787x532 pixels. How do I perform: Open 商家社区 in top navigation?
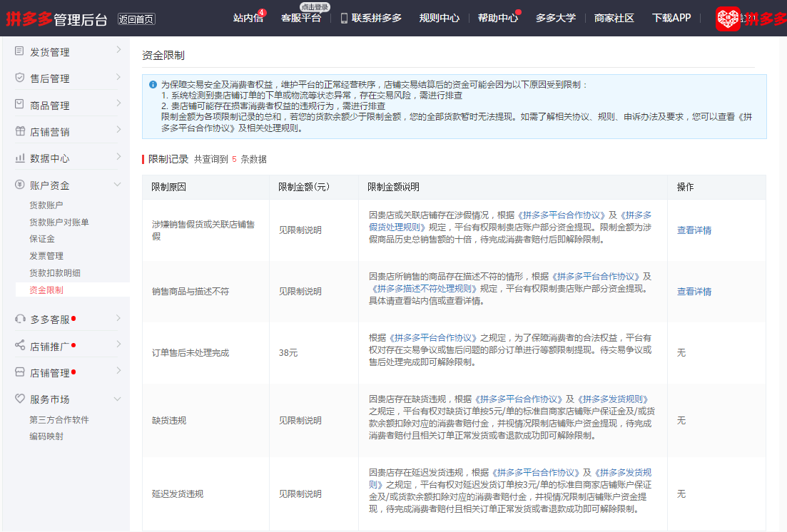[614, 18]
